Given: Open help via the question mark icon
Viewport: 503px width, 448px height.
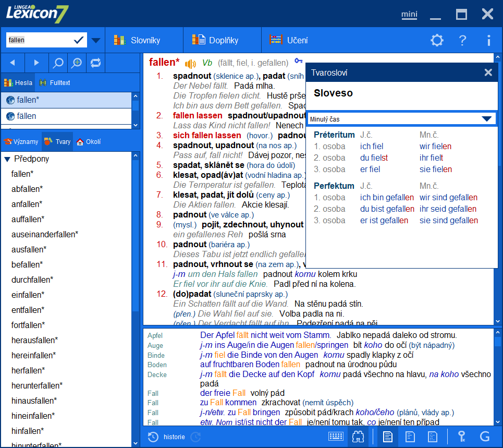Looking at the screenshot, I should coord(462,40).
